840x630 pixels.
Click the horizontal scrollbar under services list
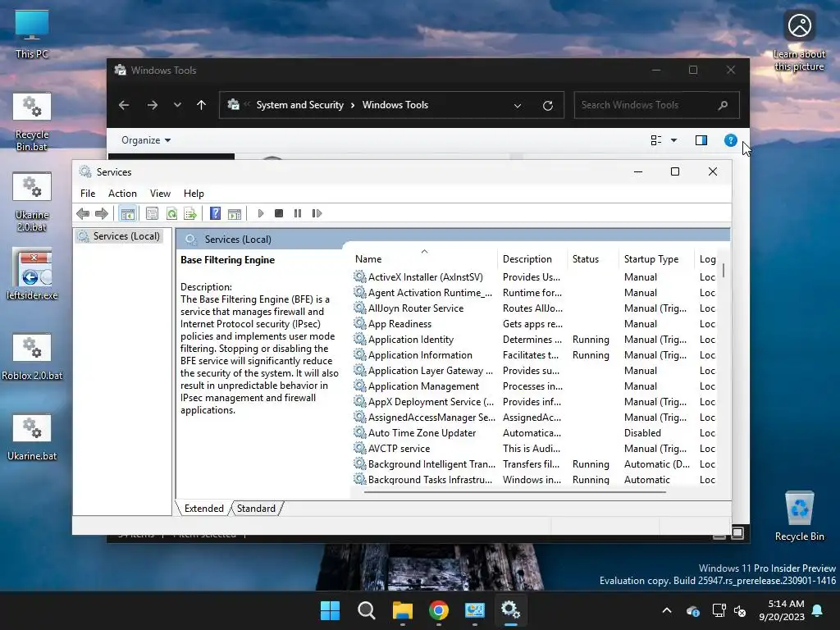coord(515,492)
